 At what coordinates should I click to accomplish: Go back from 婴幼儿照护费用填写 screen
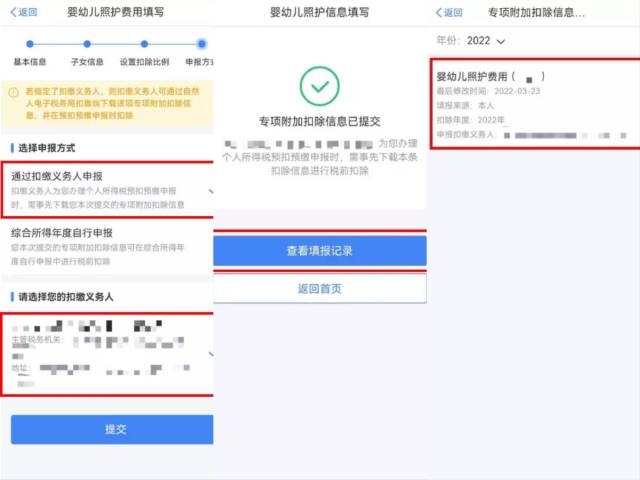24,12
